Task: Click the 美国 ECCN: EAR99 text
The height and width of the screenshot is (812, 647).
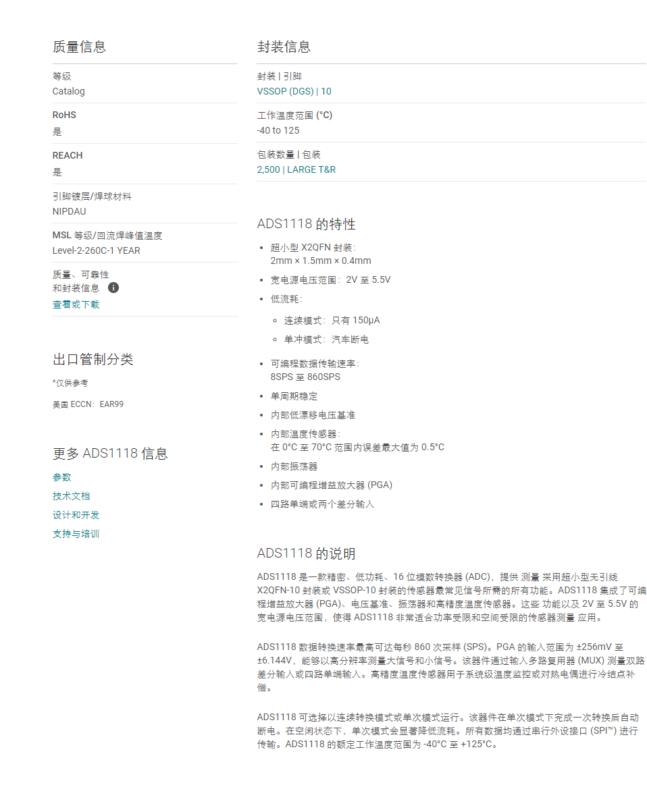Action: [88, 404]
